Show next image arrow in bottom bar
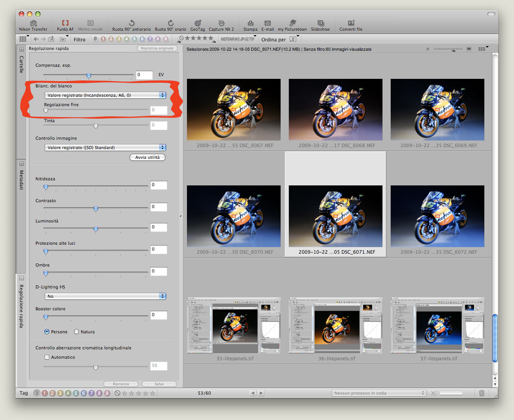The image size is (514, 420). 261,393
